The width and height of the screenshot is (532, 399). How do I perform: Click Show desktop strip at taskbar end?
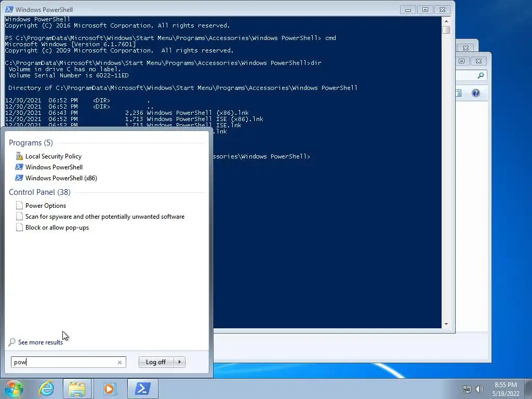tap(528, 389)
